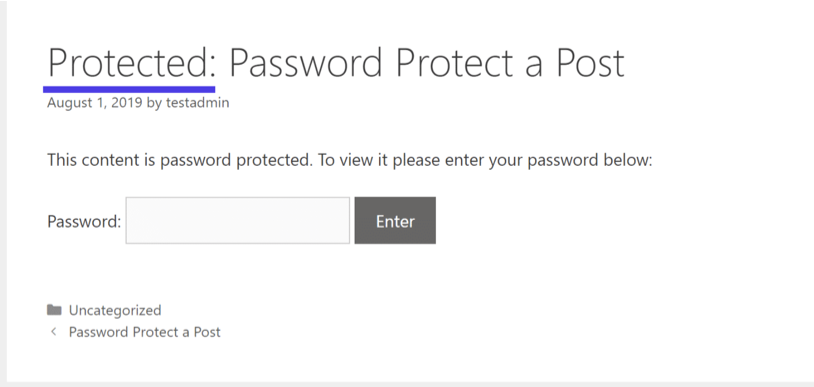Click the password protected notice sentence

349,160
